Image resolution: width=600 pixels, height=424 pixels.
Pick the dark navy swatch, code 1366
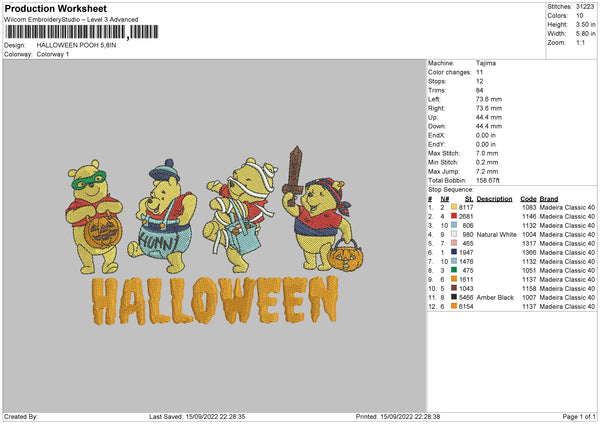[455, 252]
